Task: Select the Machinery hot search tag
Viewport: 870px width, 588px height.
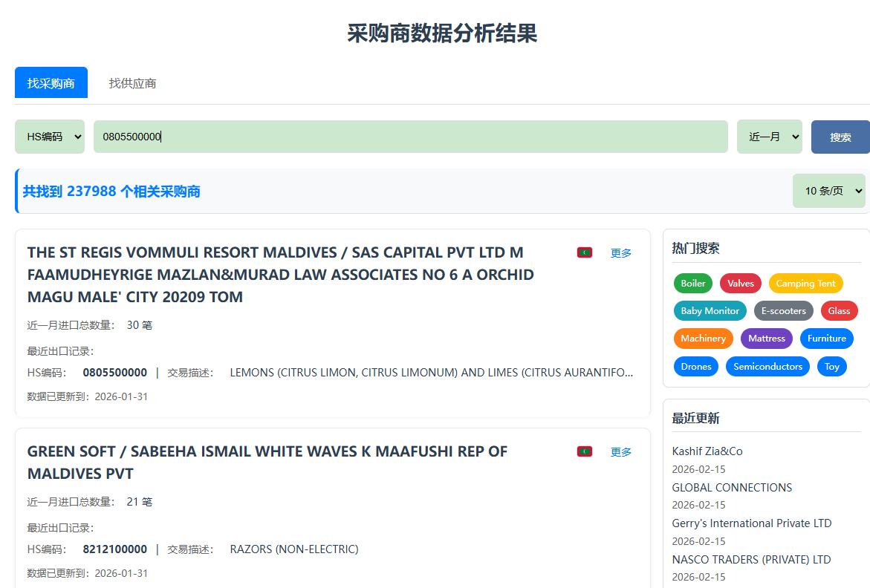Action: point(703,338)
